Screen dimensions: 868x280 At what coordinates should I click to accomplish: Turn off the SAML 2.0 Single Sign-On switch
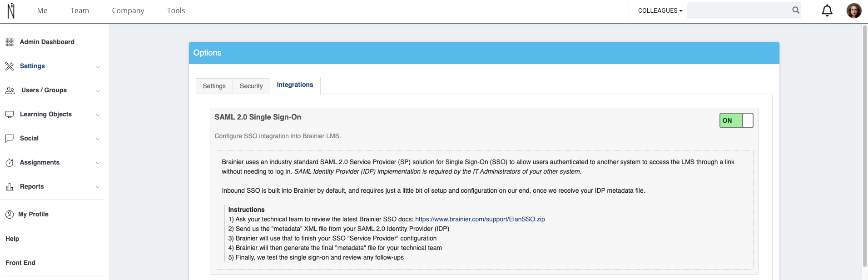point(736,120)
